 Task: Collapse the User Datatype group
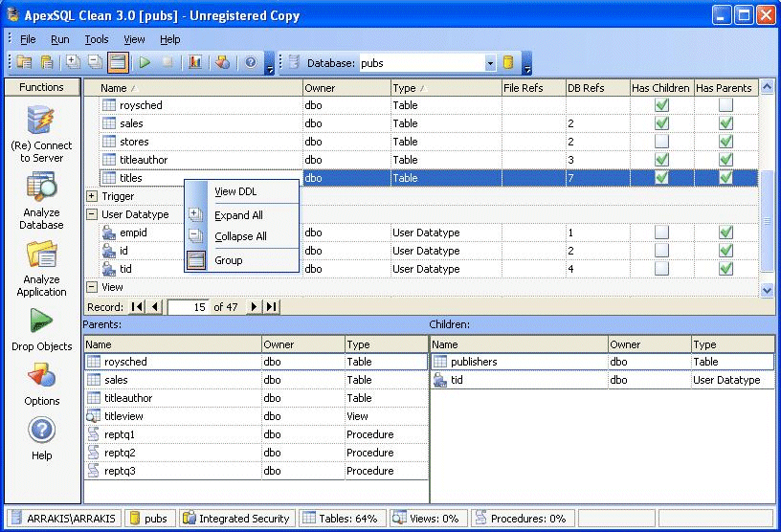92,214
